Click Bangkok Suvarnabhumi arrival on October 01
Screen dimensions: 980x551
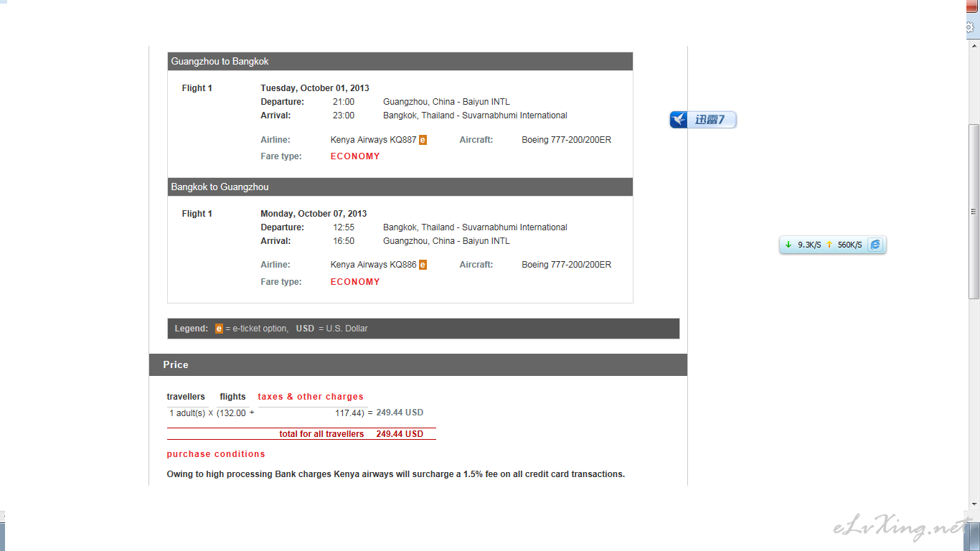point(475,116)
